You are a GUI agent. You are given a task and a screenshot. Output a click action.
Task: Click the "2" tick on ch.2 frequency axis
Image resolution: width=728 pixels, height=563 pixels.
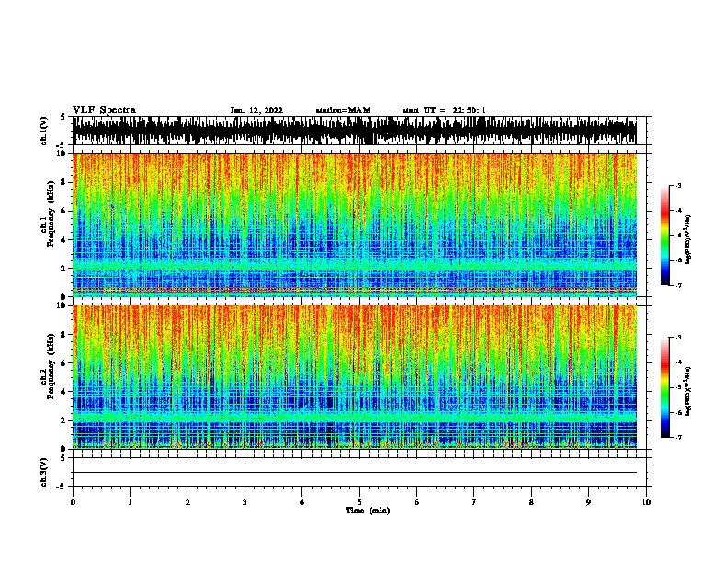pyautogui.click(x=64, y=420)
